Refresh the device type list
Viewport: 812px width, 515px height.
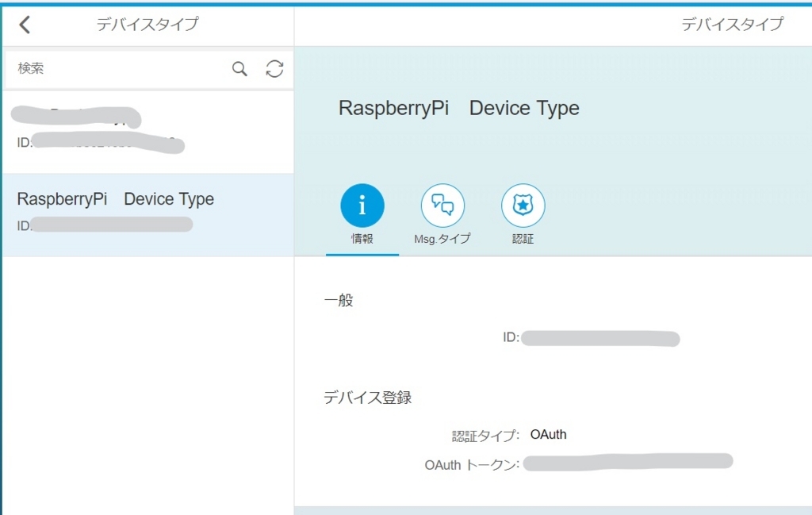click(274, 68)
